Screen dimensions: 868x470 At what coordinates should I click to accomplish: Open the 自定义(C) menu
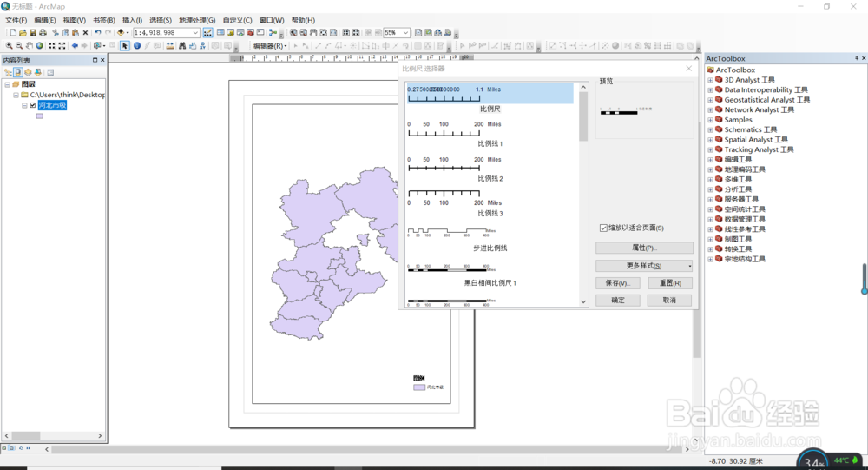(238, 20)
